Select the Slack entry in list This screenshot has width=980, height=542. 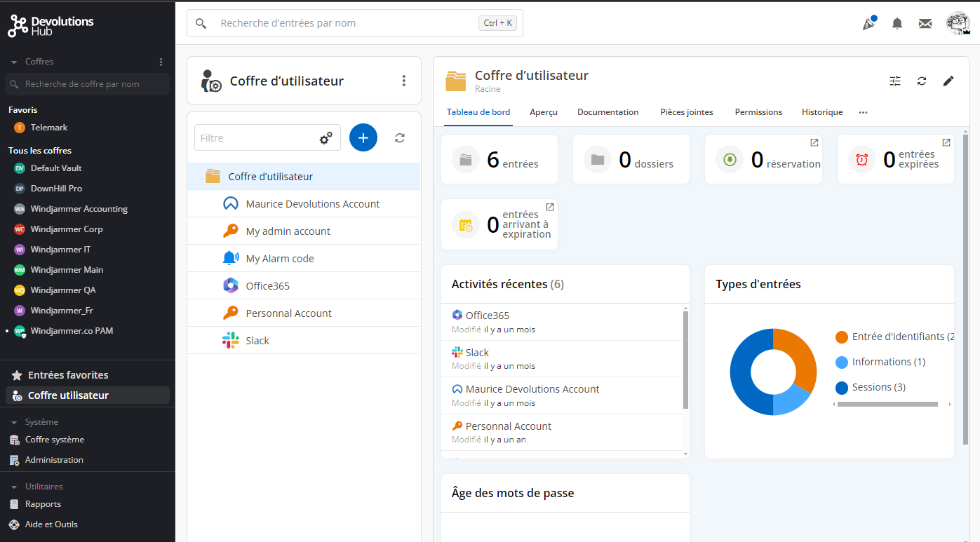click(x=304, y=341)
